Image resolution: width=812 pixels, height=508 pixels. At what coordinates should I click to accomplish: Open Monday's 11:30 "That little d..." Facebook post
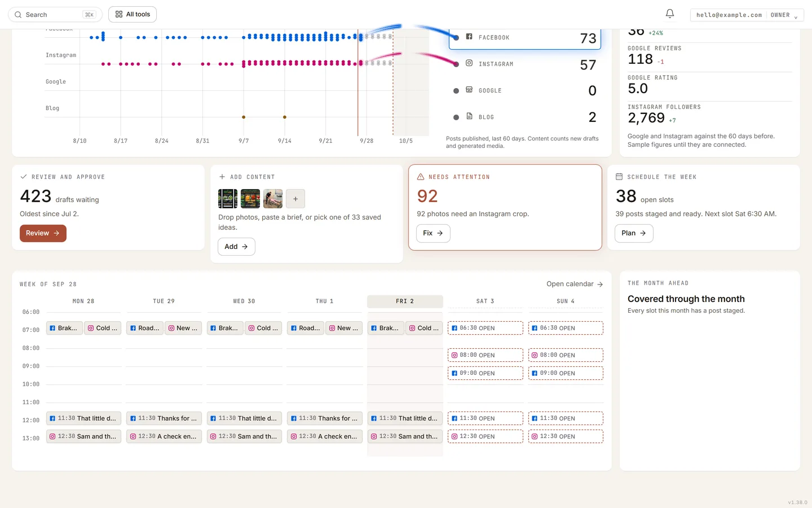coord(83,418)
